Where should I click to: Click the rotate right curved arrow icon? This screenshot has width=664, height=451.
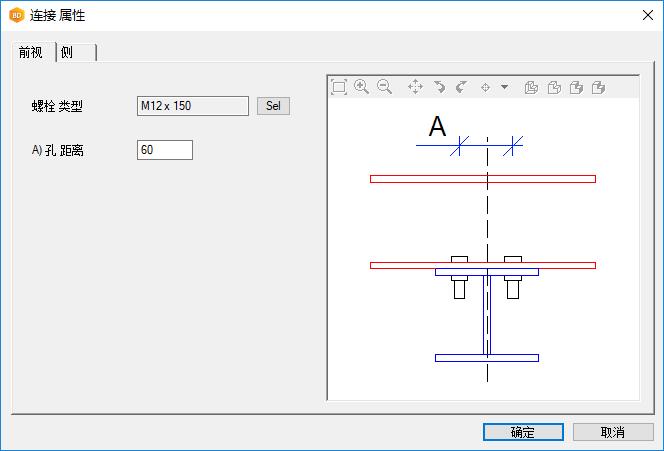point(461,87)
